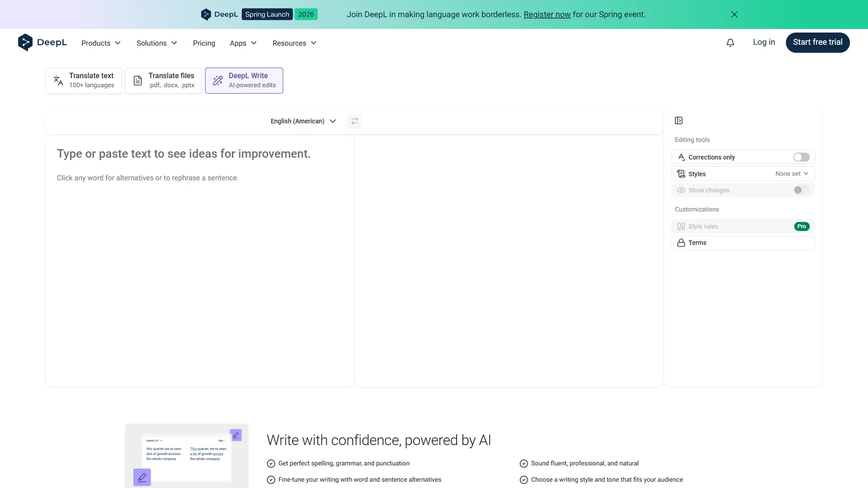Image resolution: width=868 pixels, height=488 pixels.
Task: Toggle the Corrections only switch
Action: (802, 157)
